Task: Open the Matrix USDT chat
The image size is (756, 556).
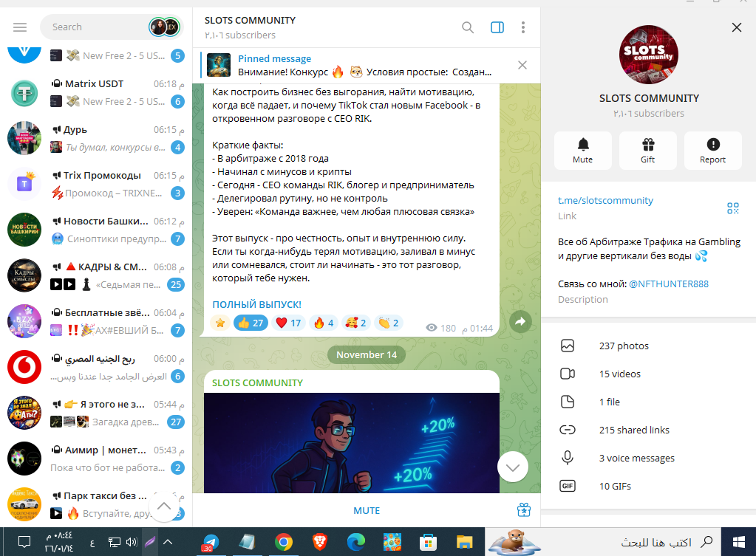Action: [96, 92]
